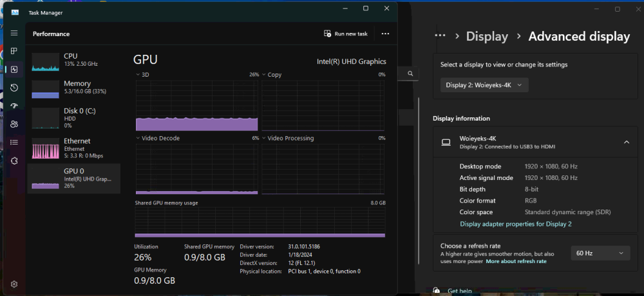Switch to the Users page icon
Image resolution: width=644 pixels, height=296 pixels.
click(x=14, y=124)
